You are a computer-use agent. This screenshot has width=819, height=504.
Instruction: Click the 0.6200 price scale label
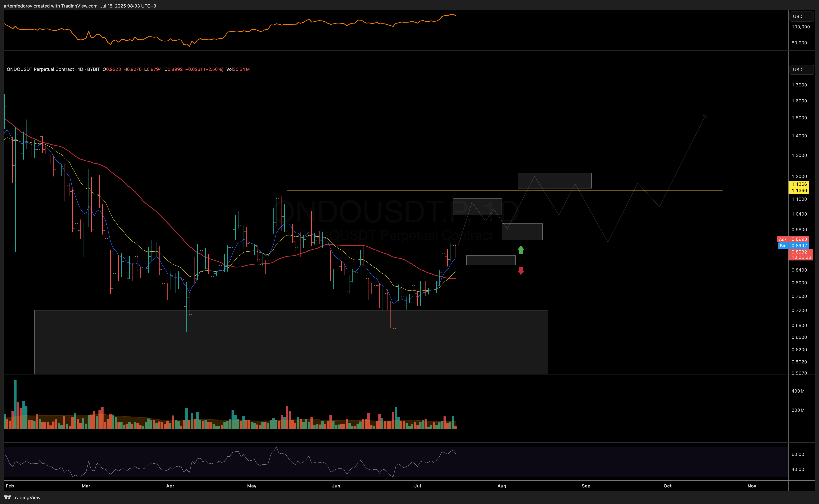(x=799, y=350)
